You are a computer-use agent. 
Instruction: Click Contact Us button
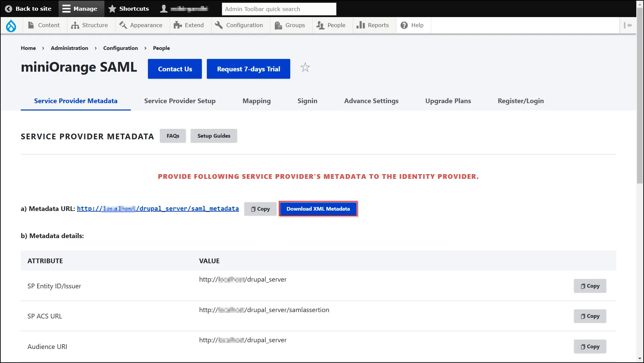point(175,69)
